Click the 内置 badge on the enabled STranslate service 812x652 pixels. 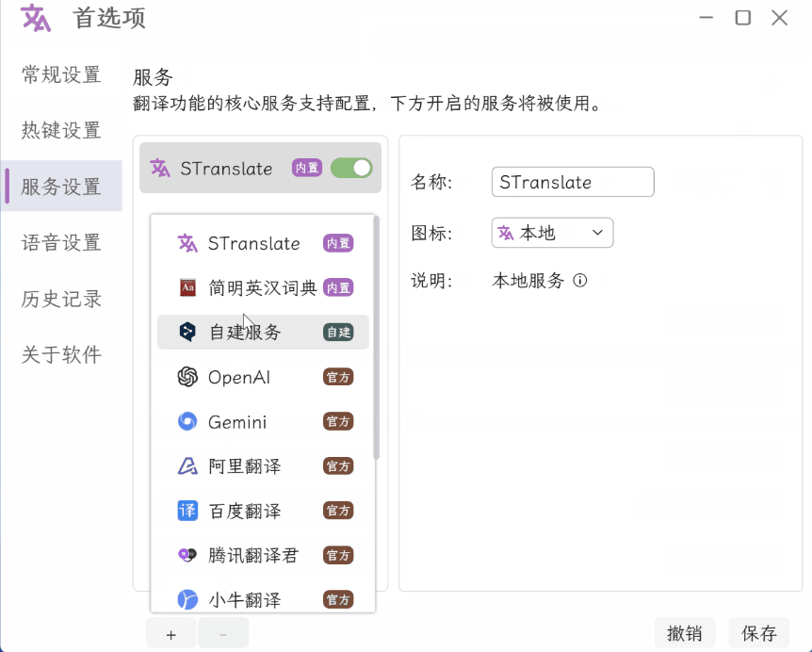click(306, 168)
